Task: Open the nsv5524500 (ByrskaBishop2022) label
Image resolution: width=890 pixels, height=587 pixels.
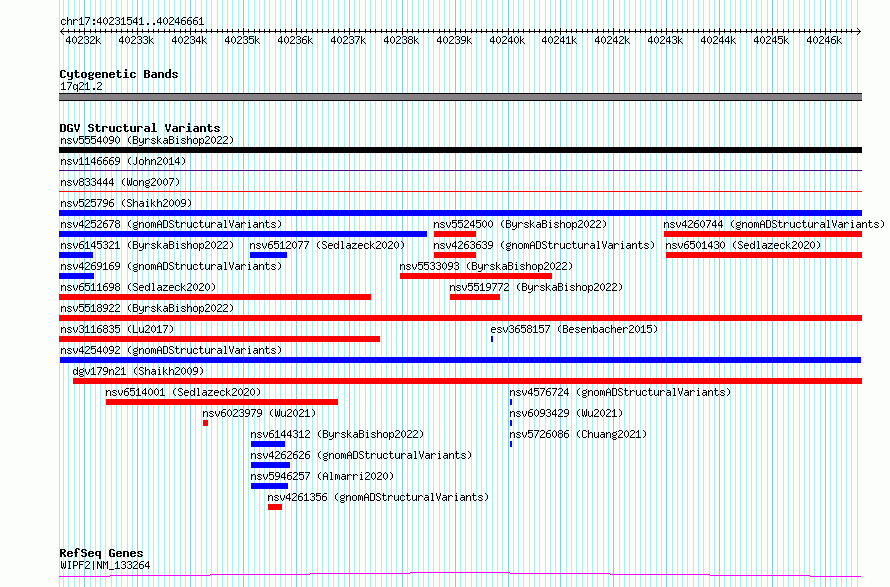Action: coord(520,224)
